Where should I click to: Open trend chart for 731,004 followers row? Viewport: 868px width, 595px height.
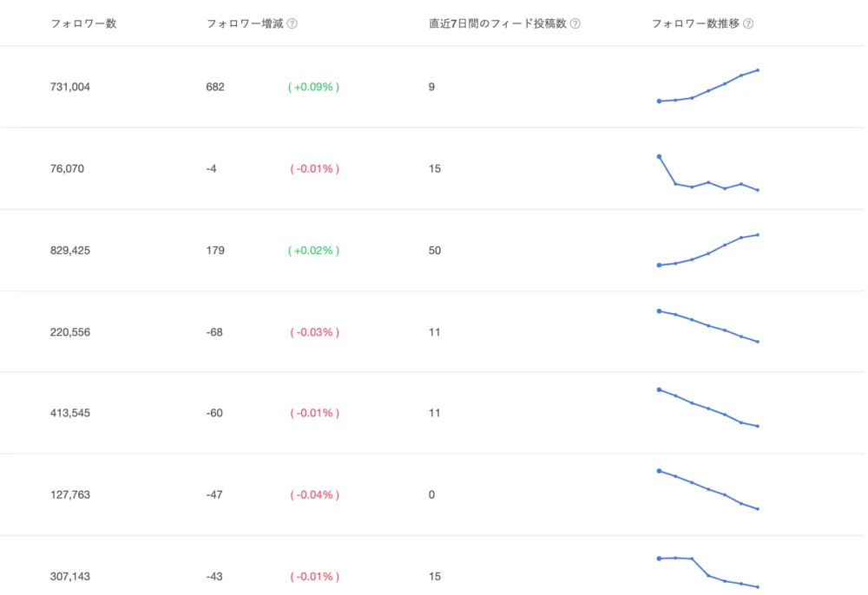pos(708,87)
